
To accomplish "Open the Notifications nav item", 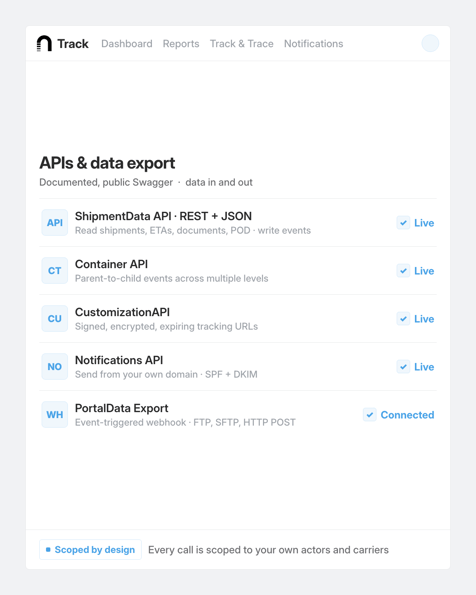I will 314,44.
